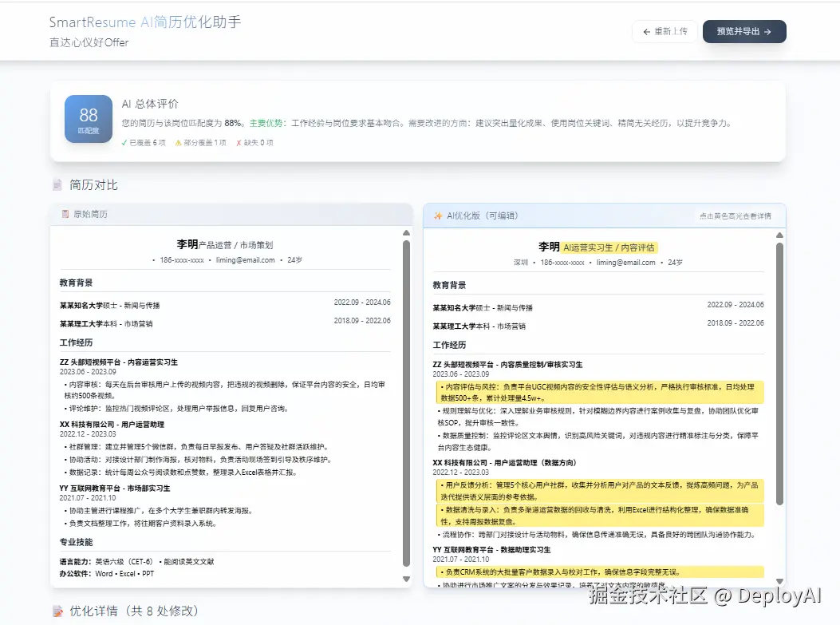Click the 优化详情（共 8 处修改）heading

[134, 611]
